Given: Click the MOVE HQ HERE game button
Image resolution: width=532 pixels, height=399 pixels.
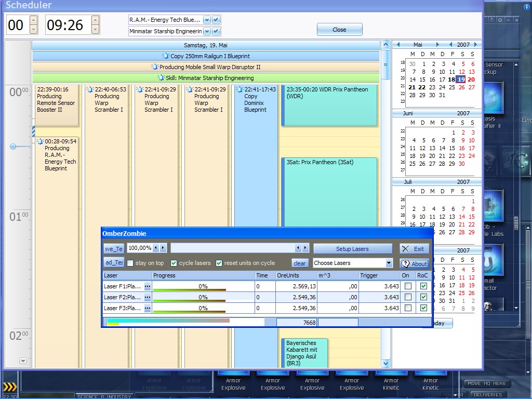Looking at the screenshot, I should click(x=486, y=383).
